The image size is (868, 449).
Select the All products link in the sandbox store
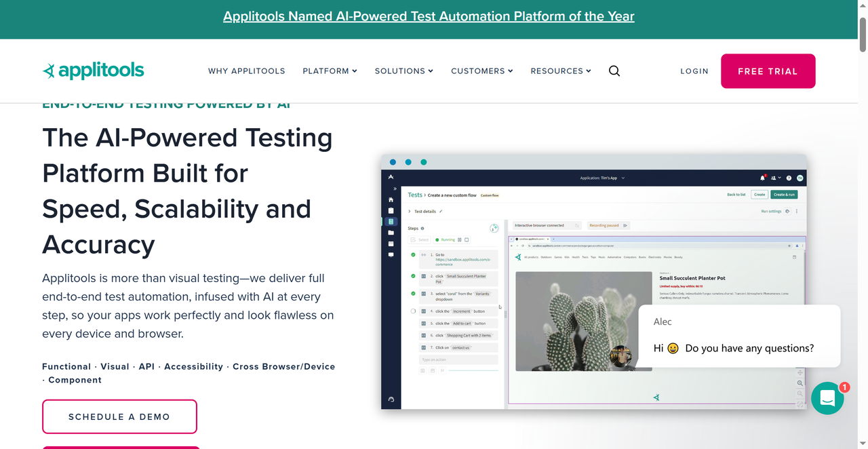[x=530, y=257]
